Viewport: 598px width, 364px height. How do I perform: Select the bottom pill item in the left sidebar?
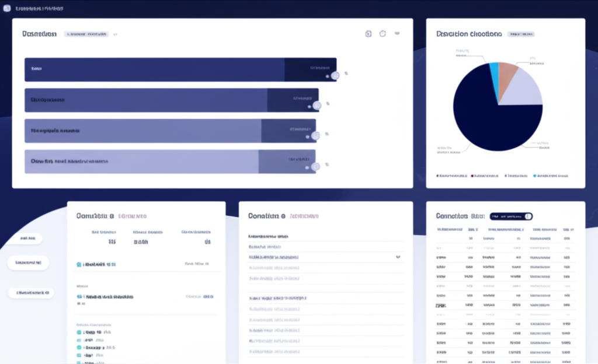point(31,292)
